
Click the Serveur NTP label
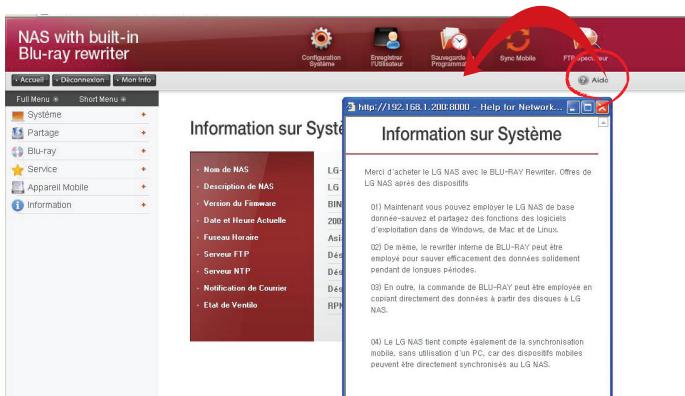227,271
